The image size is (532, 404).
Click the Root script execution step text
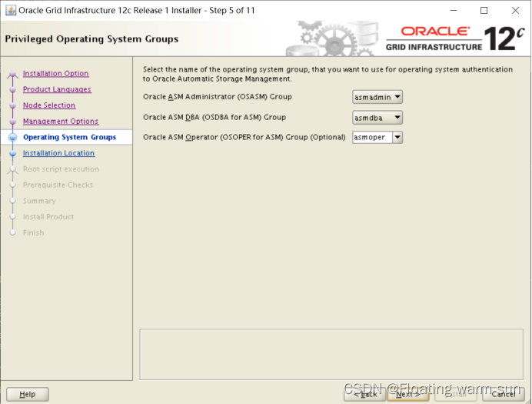coord(61,169)
